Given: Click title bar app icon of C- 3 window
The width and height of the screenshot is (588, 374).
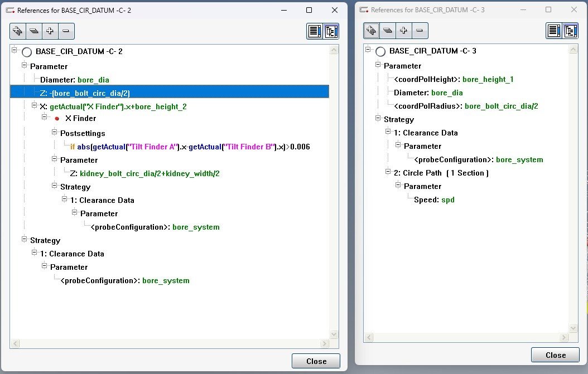Looking at the screenshot, I should pos(364,9).
